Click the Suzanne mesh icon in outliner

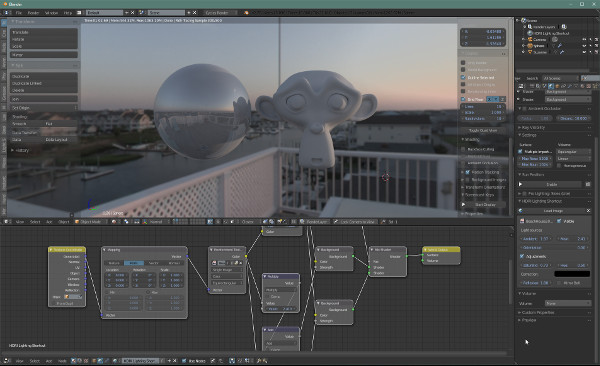pos(530,52)
